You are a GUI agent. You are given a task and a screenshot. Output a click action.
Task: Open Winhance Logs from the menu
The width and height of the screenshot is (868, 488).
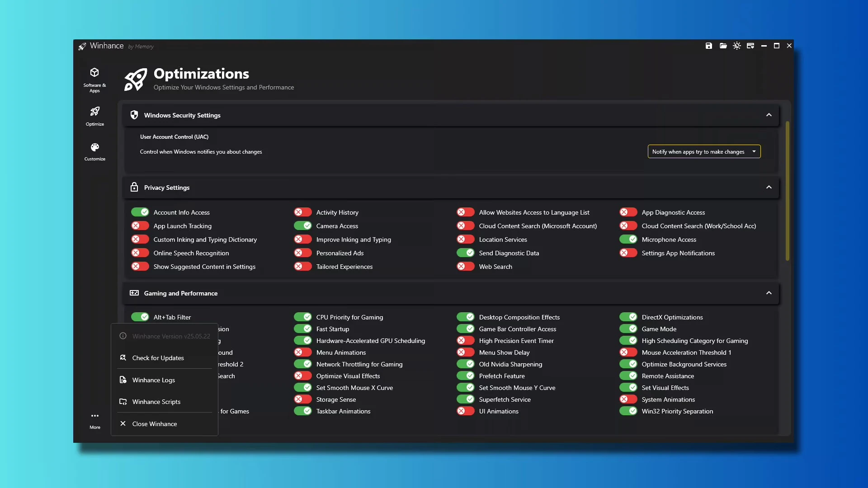tap(153, 380)
